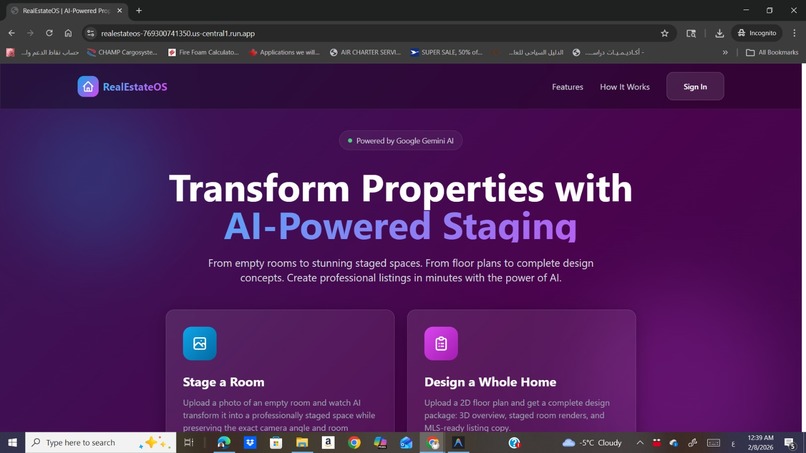Open the All Bookmarks folder
This screenshot has width=806, height=453.
pos(772,52)
